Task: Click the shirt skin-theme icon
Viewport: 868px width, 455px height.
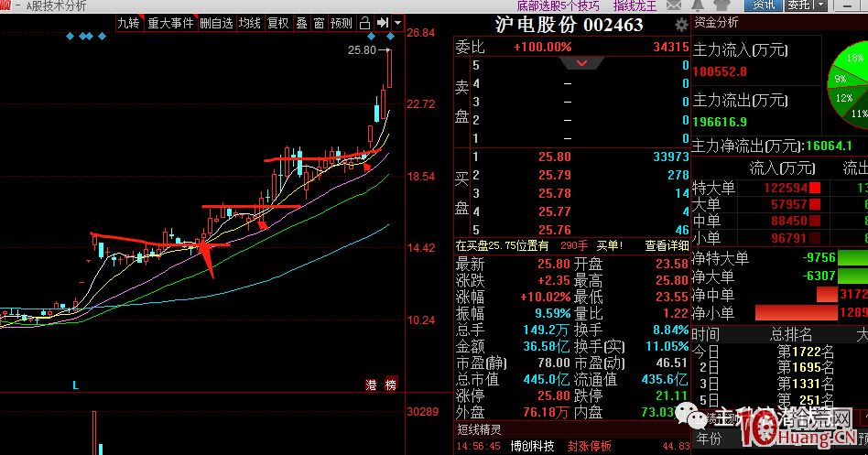Action: (x=722, y=5)
